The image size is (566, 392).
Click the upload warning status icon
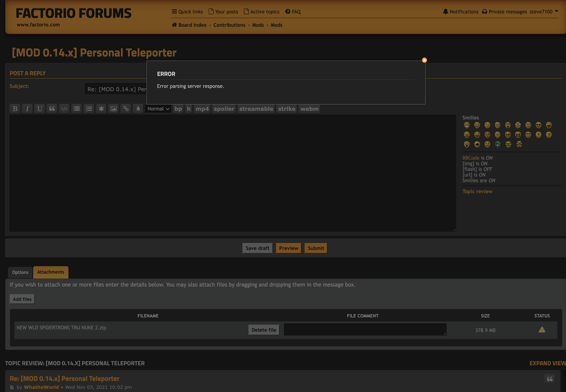coord(542,330)
